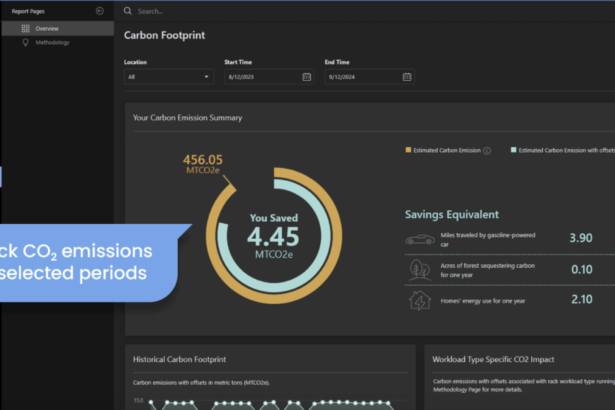
Task: Click the home energy use icon
Action: tap(420, 301)
